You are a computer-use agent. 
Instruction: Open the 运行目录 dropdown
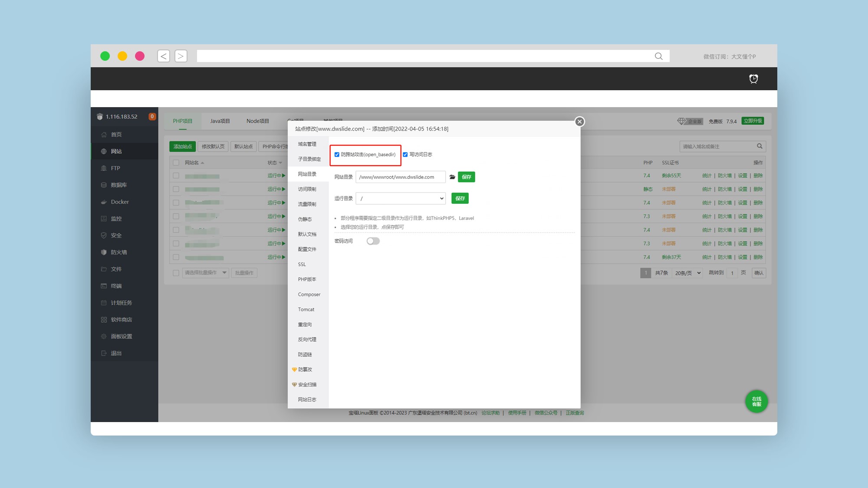point(400,198)
